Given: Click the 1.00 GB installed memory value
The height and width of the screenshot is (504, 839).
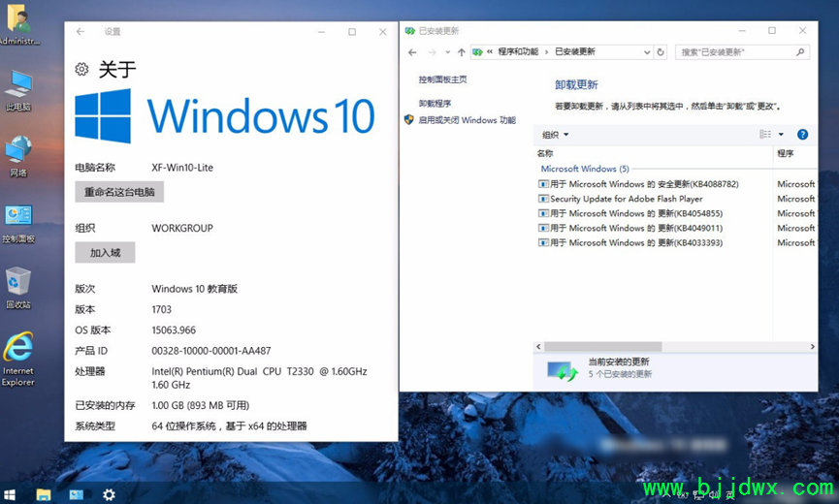Looking at the screenshot, I should tap(200, 405).
